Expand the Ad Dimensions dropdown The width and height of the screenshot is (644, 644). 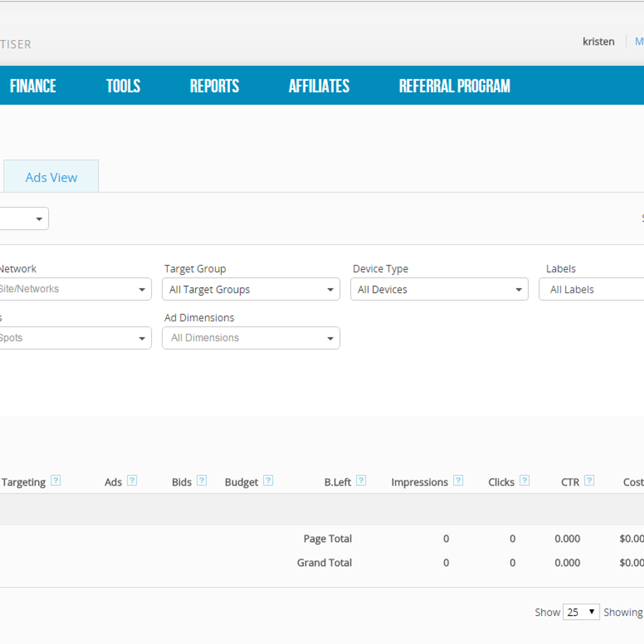point(251,338)
